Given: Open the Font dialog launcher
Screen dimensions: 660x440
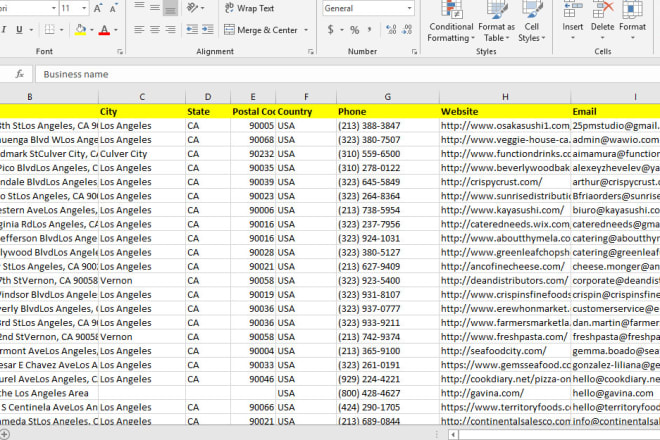Looking at the screenshot, I should tap(120, 52).
